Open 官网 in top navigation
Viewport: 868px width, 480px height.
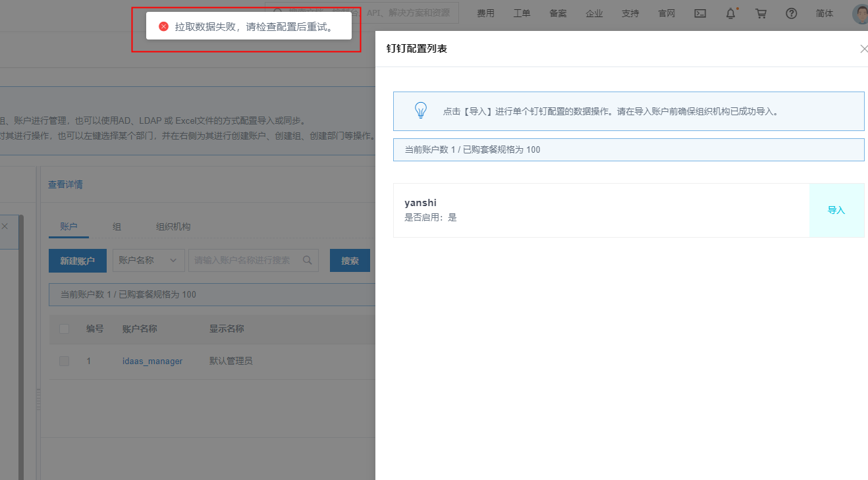click(666, 13)
